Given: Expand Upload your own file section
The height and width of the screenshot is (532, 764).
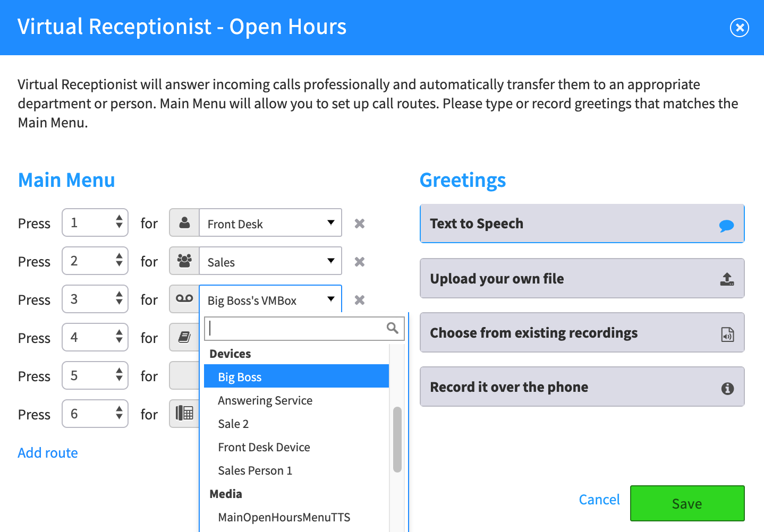Looking at the screenshot, I should (x=582, y=278).
